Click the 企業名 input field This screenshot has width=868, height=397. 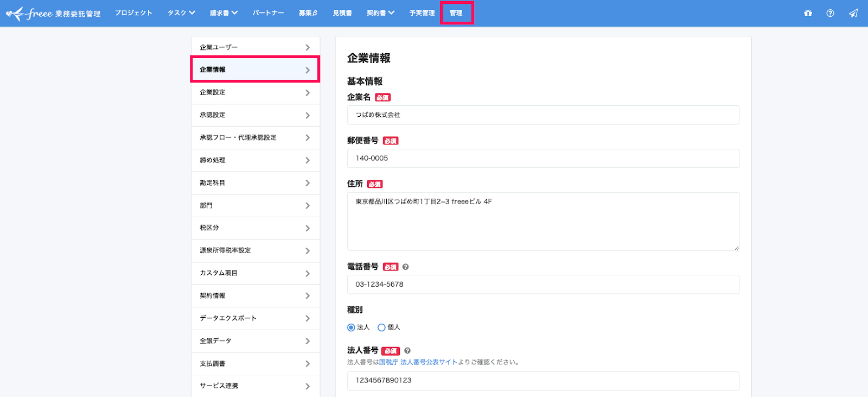point(543,115)
